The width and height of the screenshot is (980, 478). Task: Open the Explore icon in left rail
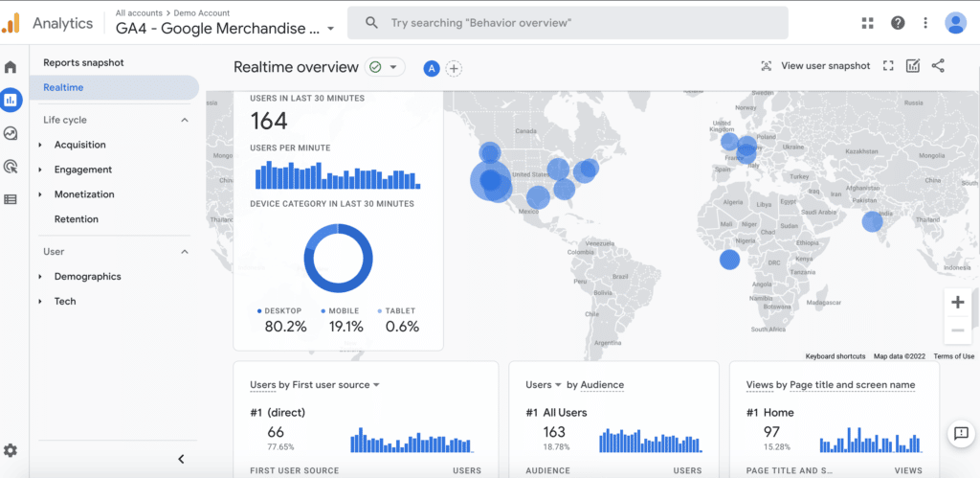coord(11,133)
